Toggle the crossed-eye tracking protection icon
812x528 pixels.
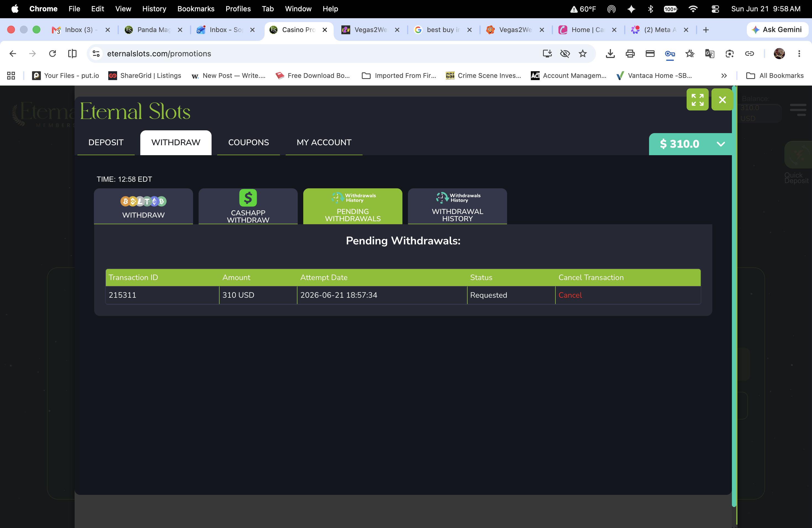pyautogui.click(x=565, y=54)
